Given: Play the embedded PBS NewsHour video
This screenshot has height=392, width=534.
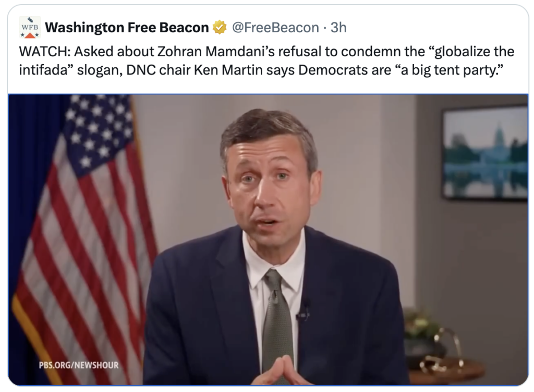Looking at the screenshot, I should (268, 240).
